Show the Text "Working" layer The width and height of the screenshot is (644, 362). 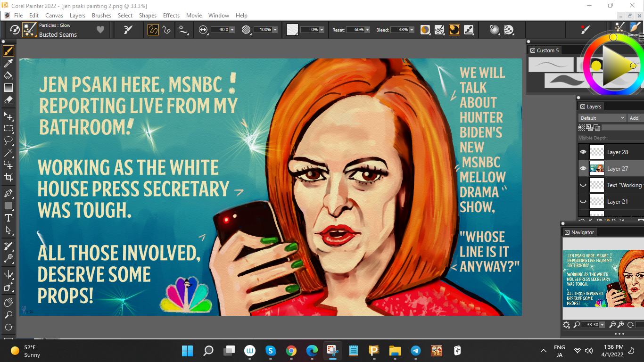(x=583, y=185)
